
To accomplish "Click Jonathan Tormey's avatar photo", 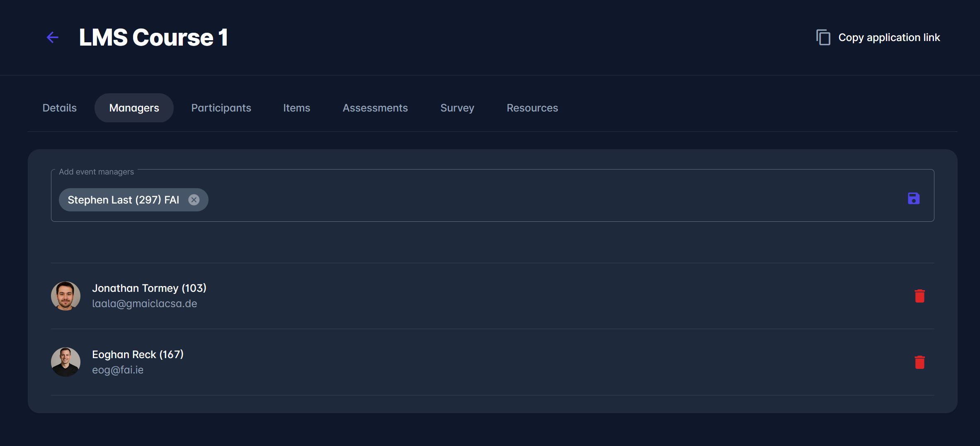I will coord(65,296).
